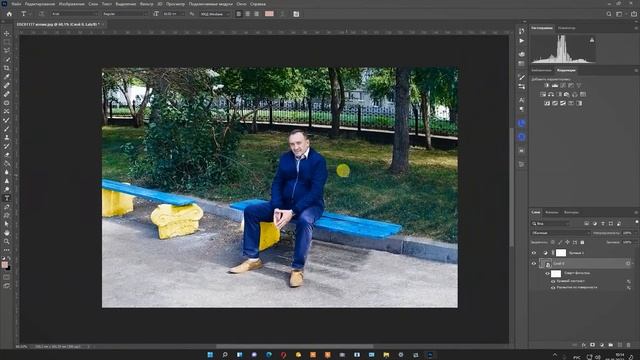Select the Horizontal Type tool in toolbar
Image resolution: width=640 pixels, height=360 pixels.
pos(7,198)
